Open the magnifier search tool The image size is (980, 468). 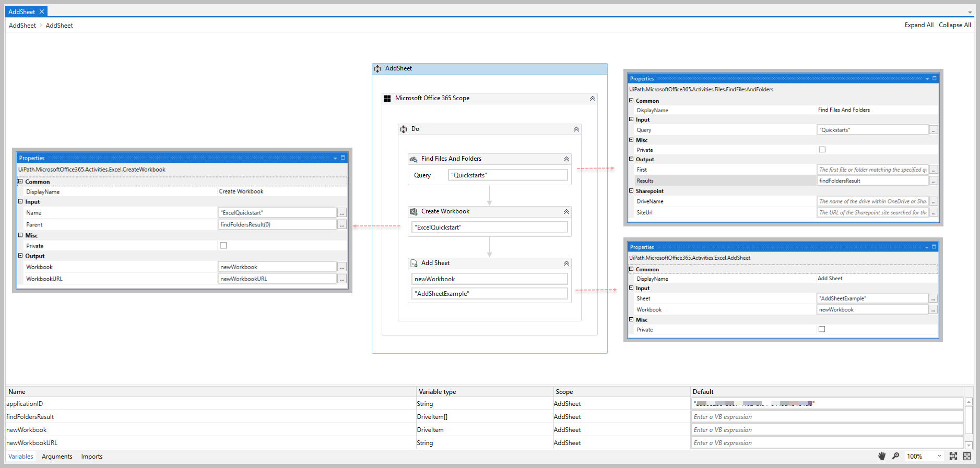pyautogui.click(x=895, y=456)
